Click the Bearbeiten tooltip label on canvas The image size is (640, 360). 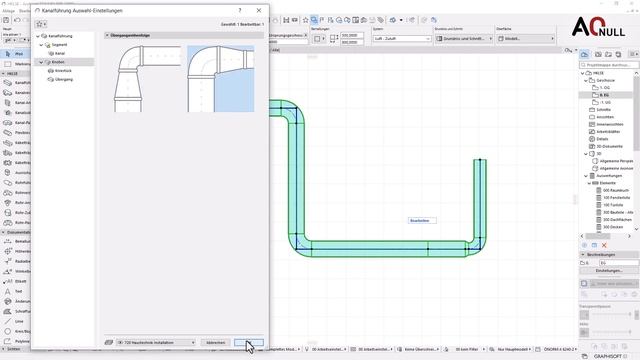click(422, 221)
